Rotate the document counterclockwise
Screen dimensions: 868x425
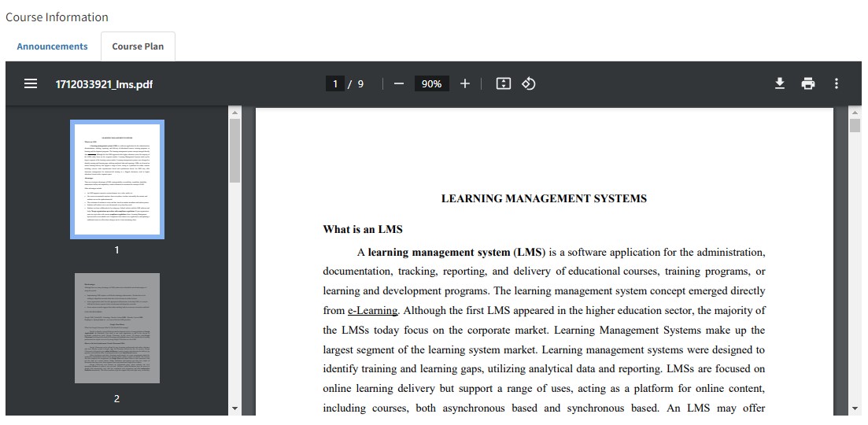pyautogui.click(x=529, y=83)
